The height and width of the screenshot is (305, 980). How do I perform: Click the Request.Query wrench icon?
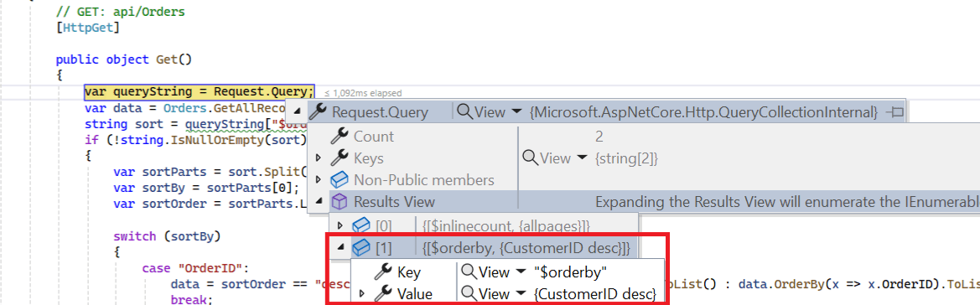coord(318,112)
